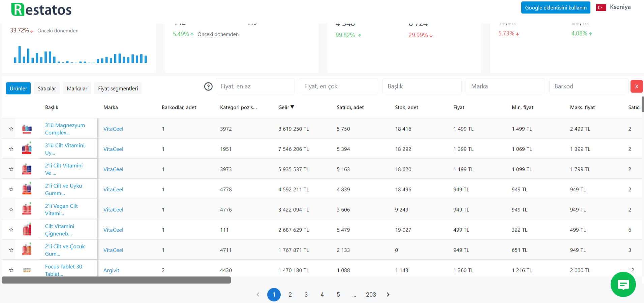
Task: Go to page 5
Action: click(x=338, y=295)
